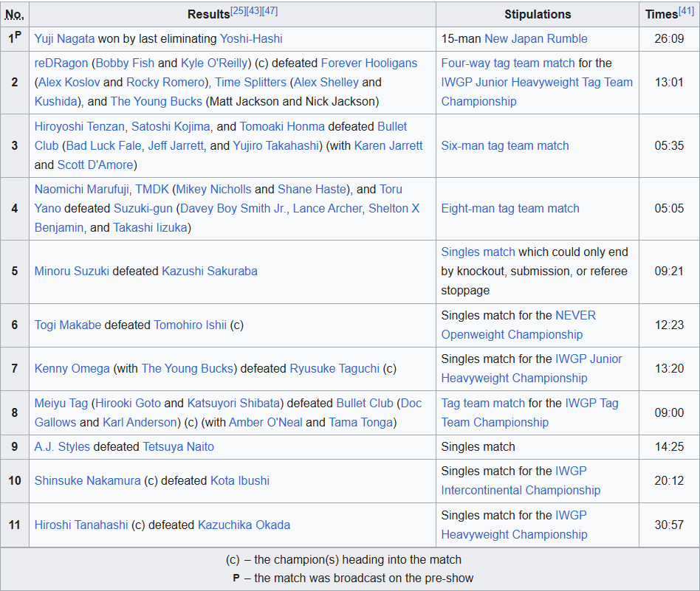700x591 pixels.
Task: Visit the Jeff Jarrett page link
Action: click(176, 146)
